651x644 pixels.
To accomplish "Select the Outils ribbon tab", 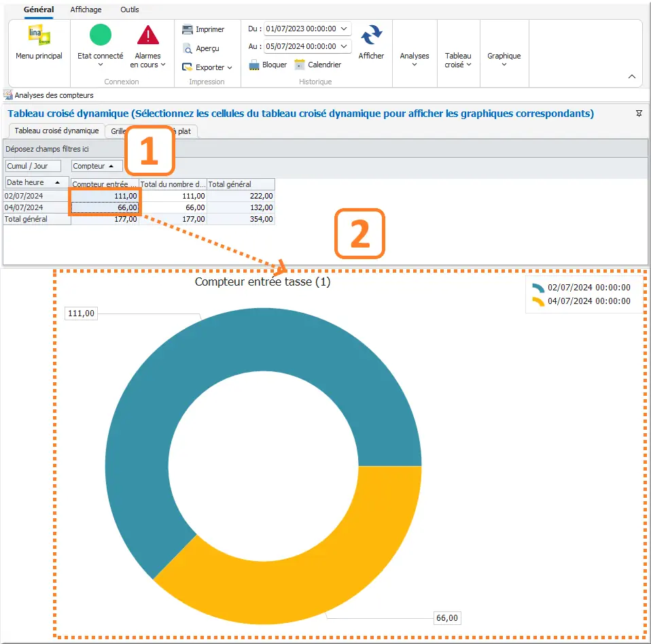I will point(130,10).
